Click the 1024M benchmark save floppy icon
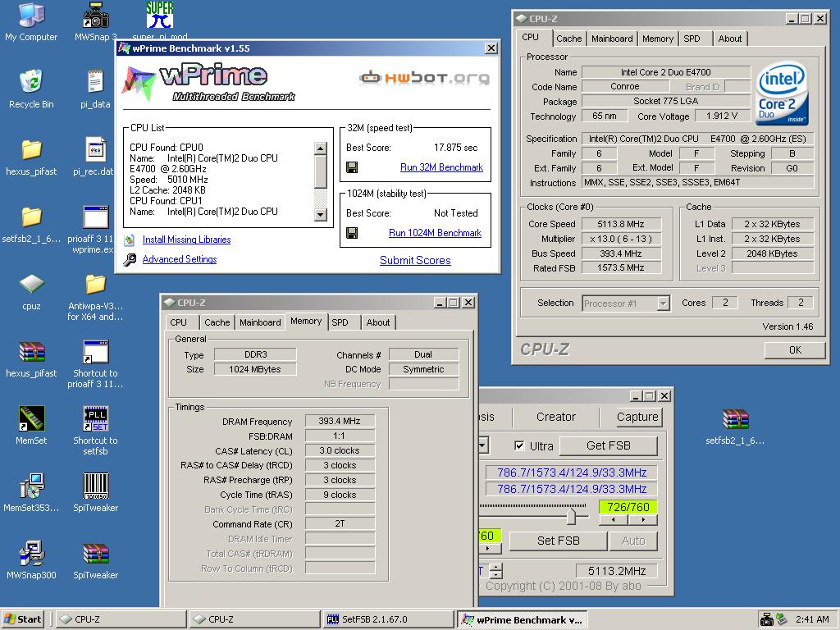This screenshot has height=630, width=840. (x=352, y=233)
